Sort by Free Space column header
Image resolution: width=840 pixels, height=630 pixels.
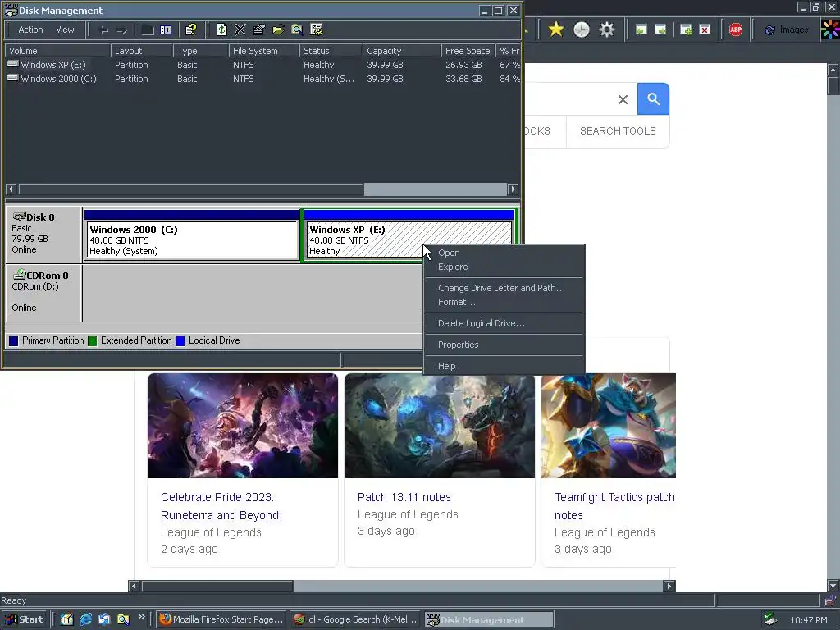click(x=468, y=51)
